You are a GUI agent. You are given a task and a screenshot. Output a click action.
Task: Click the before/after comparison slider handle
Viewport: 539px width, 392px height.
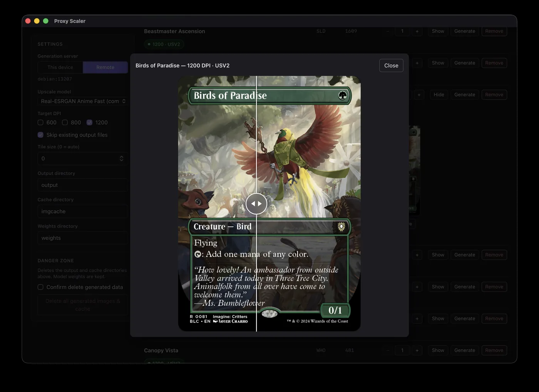(256, 204)
